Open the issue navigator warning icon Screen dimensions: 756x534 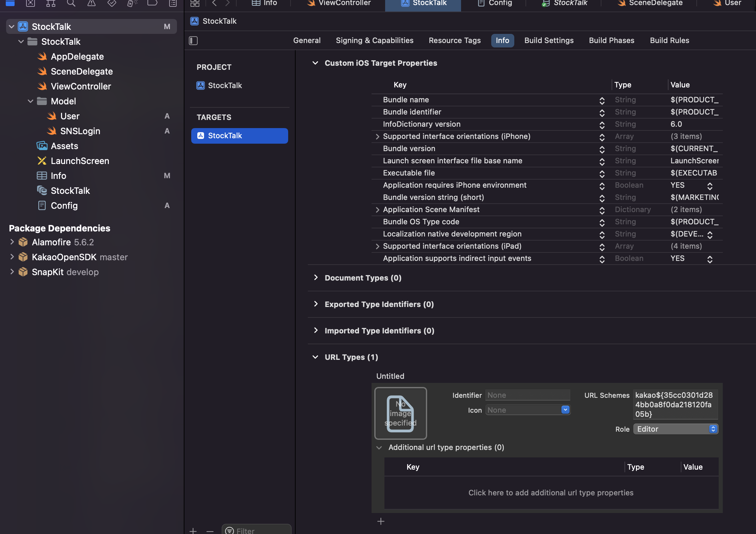coord(92,3)
